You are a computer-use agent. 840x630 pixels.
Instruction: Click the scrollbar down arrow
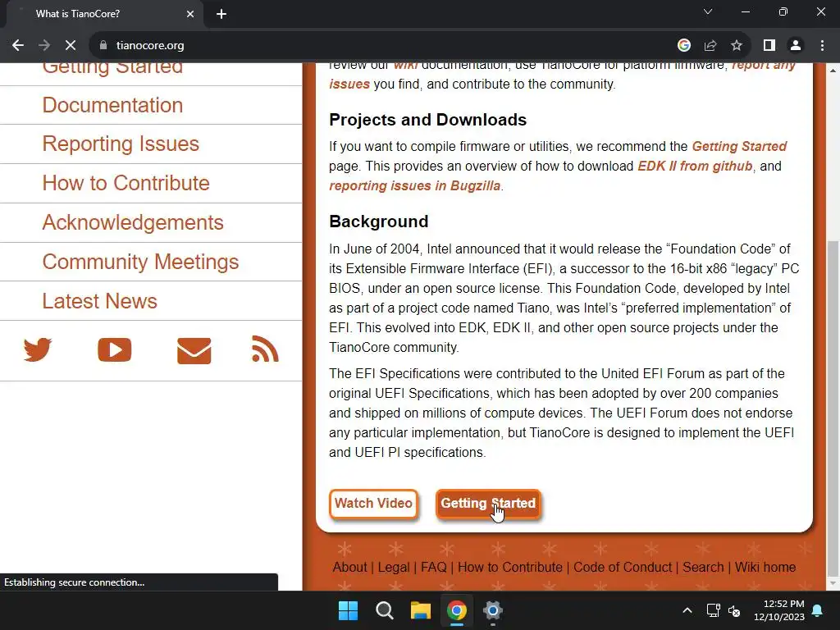(x=833, y=584)
